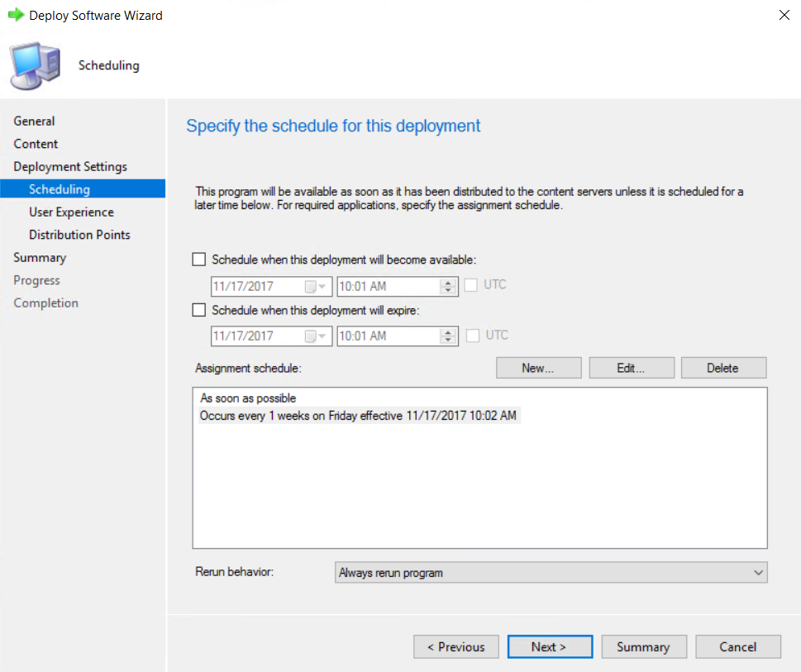The height and width of the screenshot is (672, 801).
Task: Delete the selected assignment schedule
Action: point(723,368)
